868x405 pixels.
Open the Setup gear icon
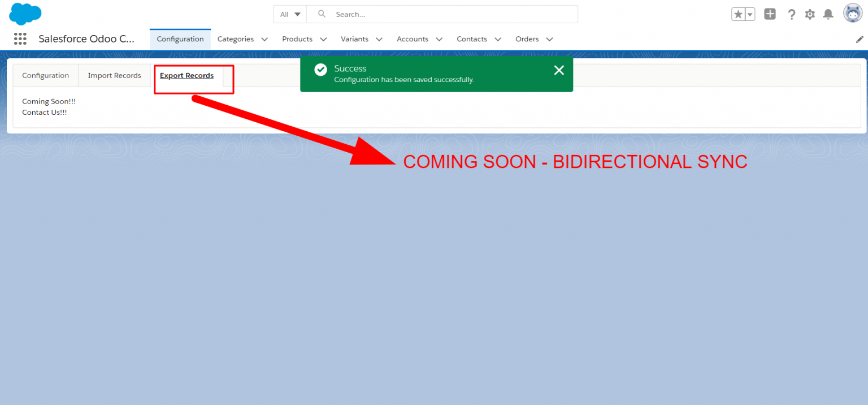809,14
